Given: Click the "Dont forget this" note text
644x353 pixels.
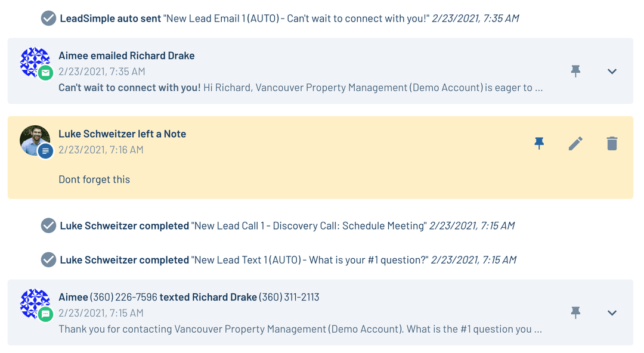Looking at the screenshot, I should [94, 179].
